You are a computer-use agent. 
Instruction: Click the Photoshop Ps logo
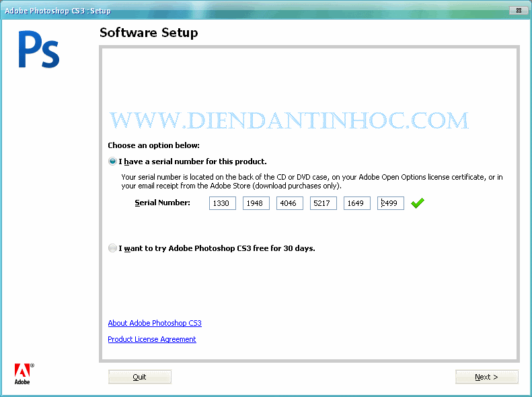[x=39, y=50]
